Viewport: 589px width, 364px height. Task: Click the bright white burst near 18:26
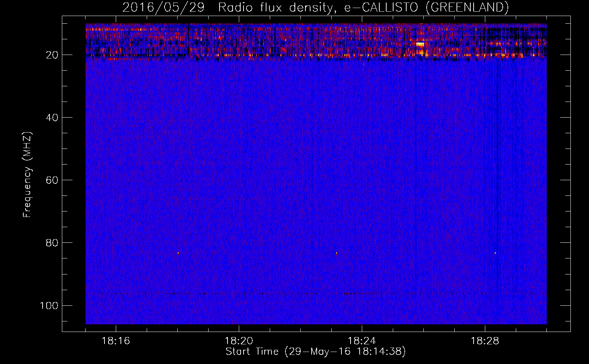pyautogui.click(x=420, y=44)
